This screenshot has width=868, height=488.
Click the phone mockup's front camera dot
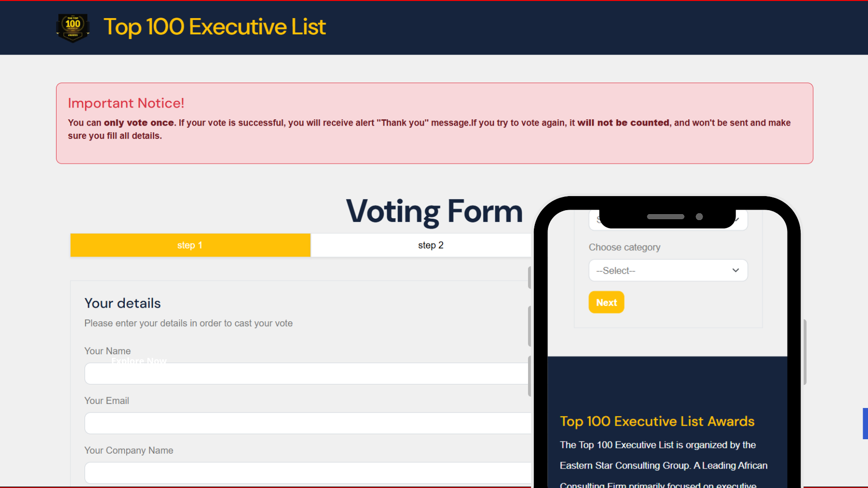click(x=699, y=217)
